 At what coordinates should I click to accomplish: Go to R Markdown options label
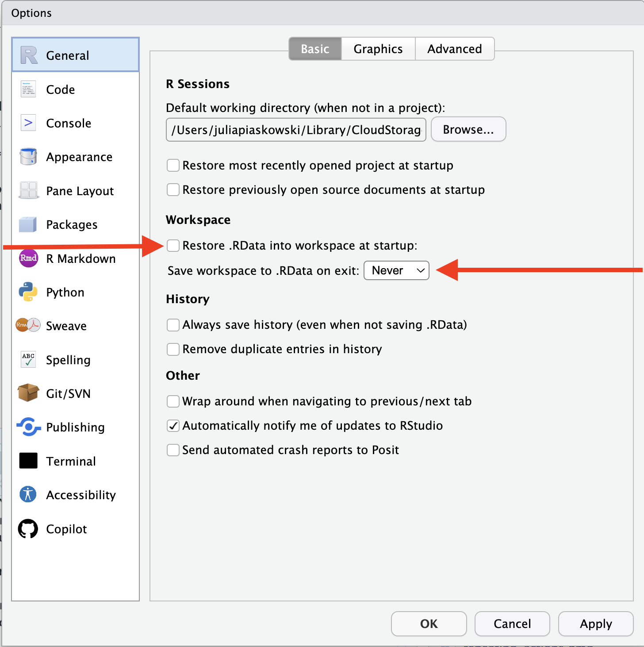[x=81, y=258]
